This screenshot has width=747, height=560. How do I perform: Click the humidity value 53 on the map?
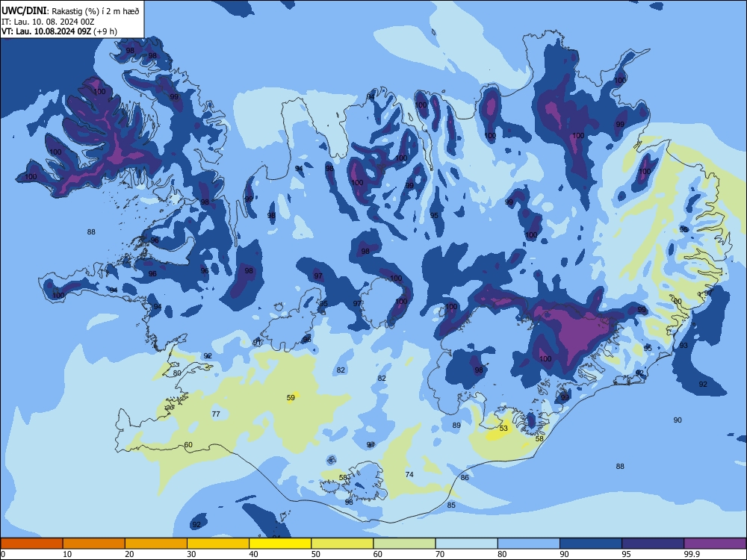[x=503, y=428]
